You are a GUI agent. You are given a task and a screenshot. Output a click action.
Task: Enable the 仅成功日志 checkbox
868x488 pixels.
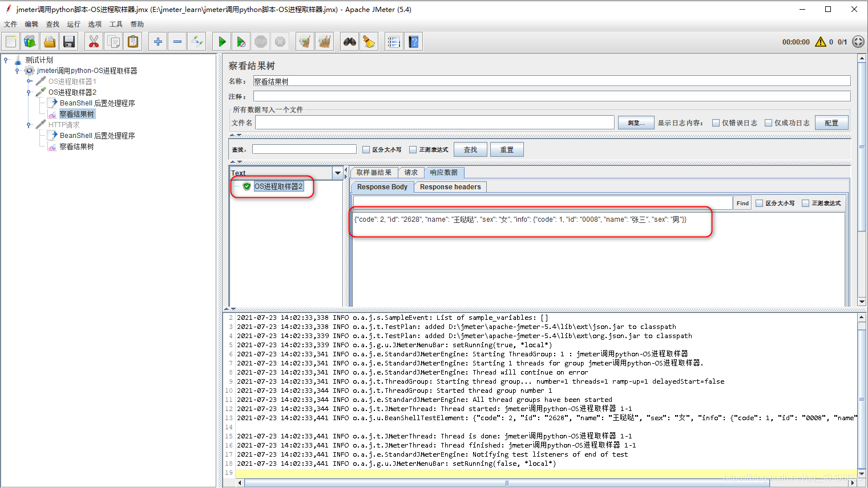tap(768, 122)
